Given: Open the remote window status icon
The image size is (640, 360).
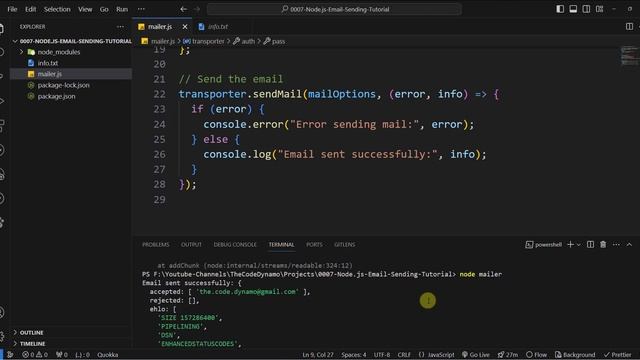Looking at the screenshot, I should pyautogui.click(x=10, y=355).
